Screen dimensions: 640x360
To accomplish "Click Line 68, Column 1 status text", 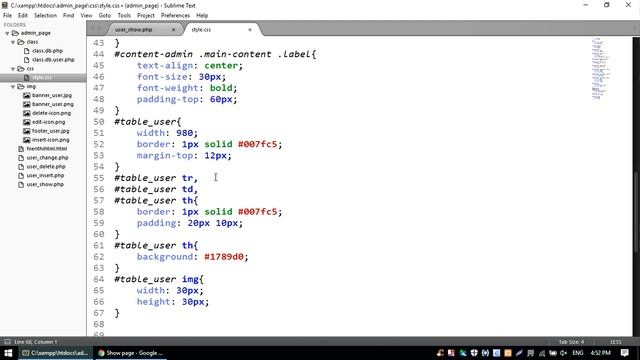I will pyautogui.click(x=36, y=342).
